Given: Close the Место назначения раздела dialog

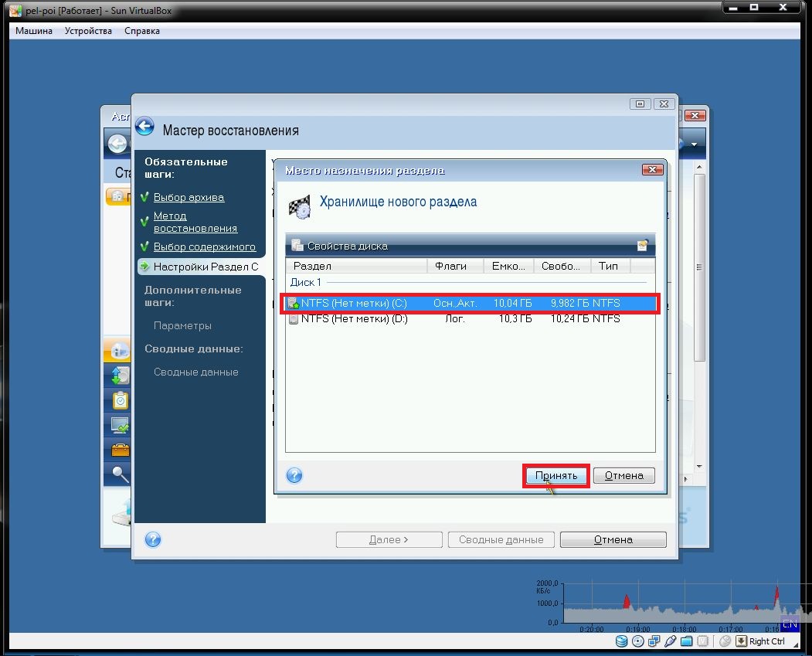Looking at the screenshot, I should 653,170.
